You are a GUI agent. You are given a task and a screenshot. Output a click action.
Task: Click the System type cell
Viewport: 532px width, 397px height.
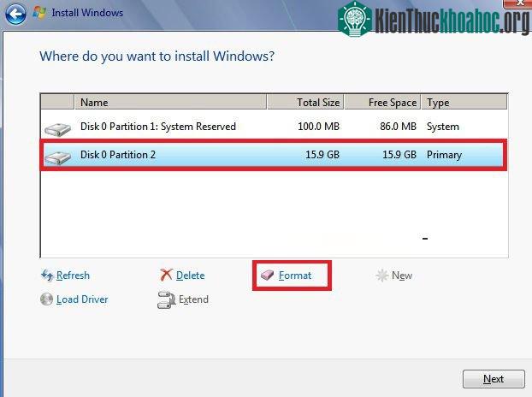point(443,127)
